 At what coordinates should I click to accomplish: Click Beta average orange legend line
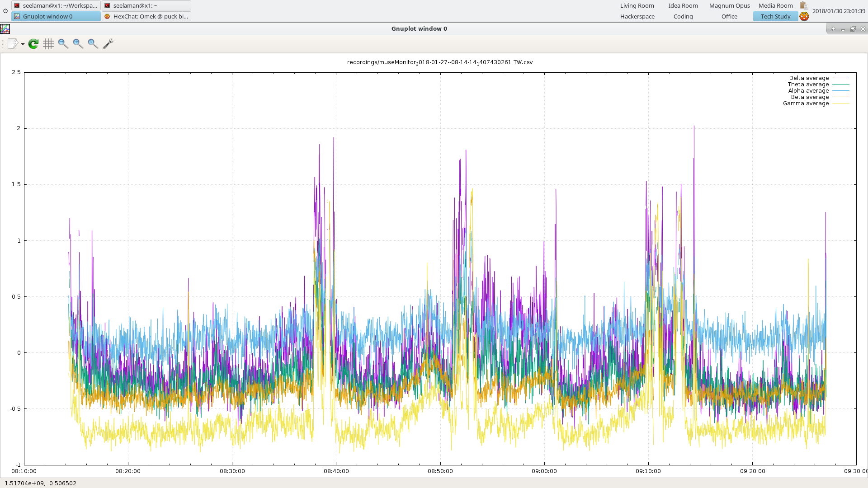[x=841, y=97]
